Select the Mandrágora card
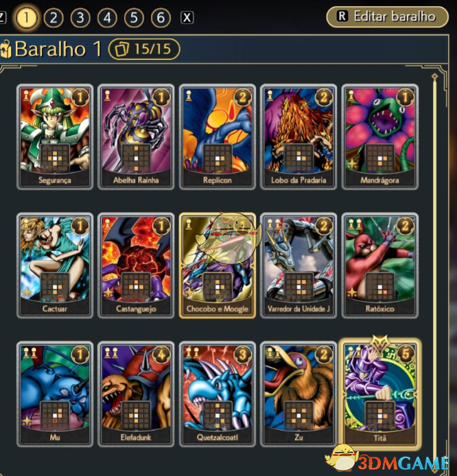457x476 pixels. [379, 136]
